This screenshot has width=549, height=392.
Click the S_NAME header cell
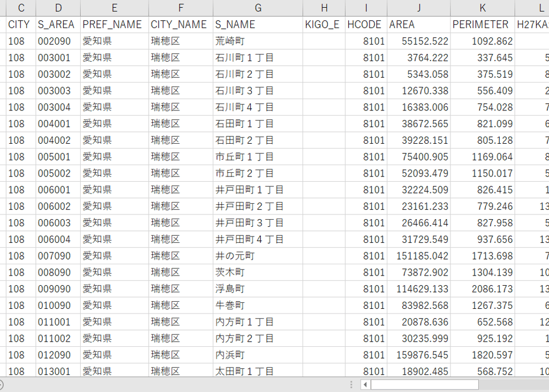pos(258,24)
